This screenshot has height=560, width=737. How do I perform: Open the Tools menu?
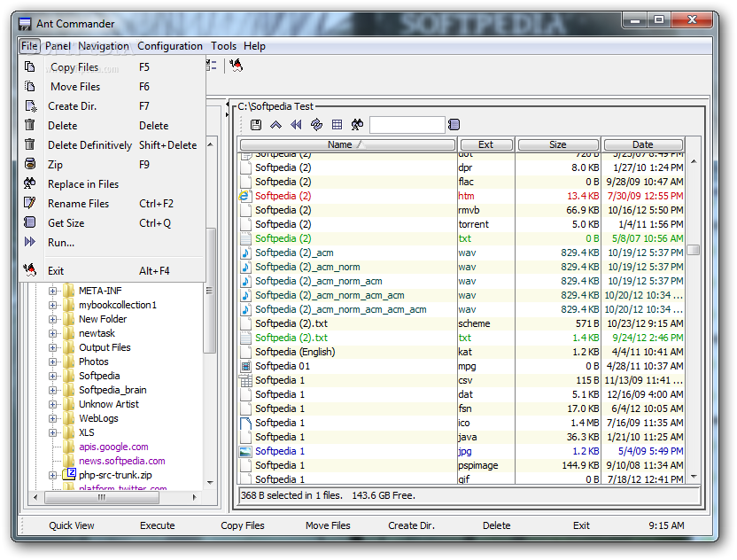click(223, 46)
